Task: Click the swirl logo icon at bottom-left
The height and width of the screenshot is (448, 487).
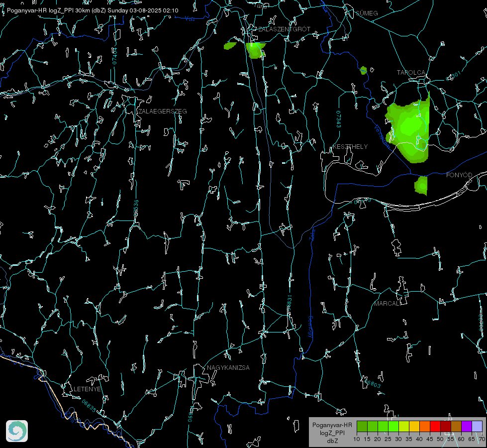Action: [x=17, y=431]
